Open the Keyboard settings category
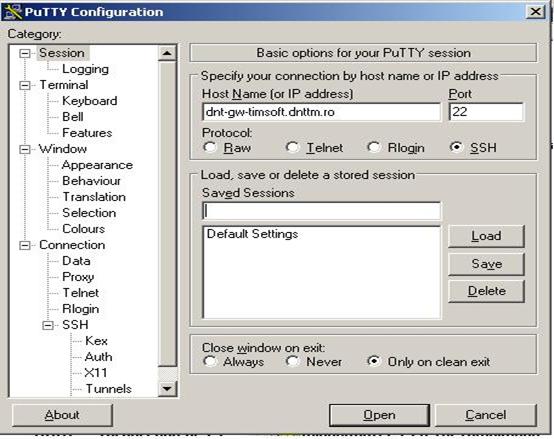The image size is (554, 439). click(x=90, y=101)
